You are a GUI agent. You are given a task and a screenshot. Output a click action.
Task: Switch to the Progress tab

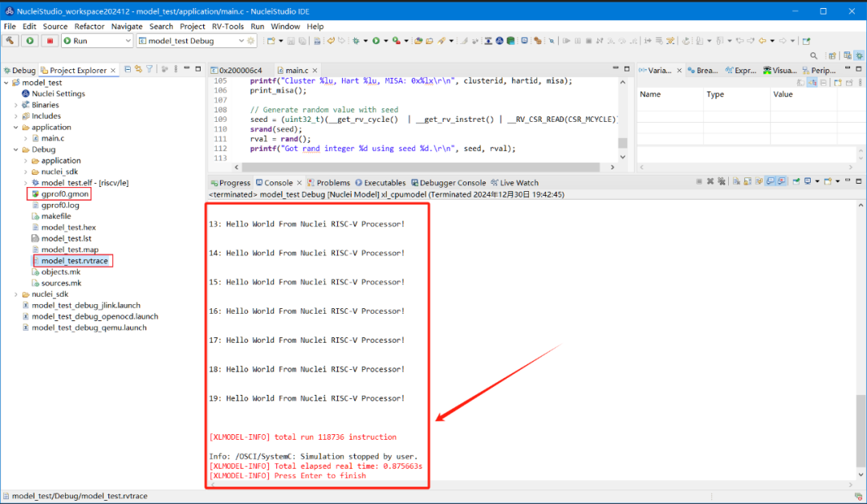tap(230, 182)
